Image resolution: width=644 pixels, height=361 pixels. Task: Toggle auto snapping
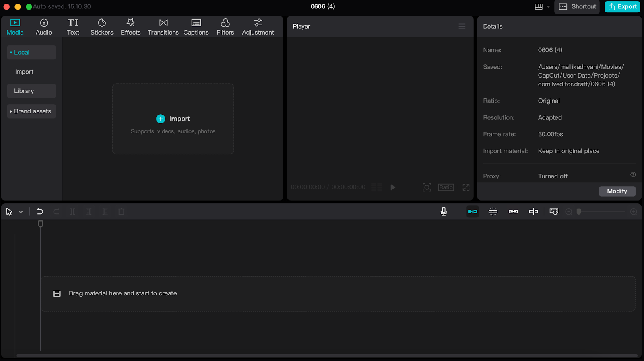493,211
